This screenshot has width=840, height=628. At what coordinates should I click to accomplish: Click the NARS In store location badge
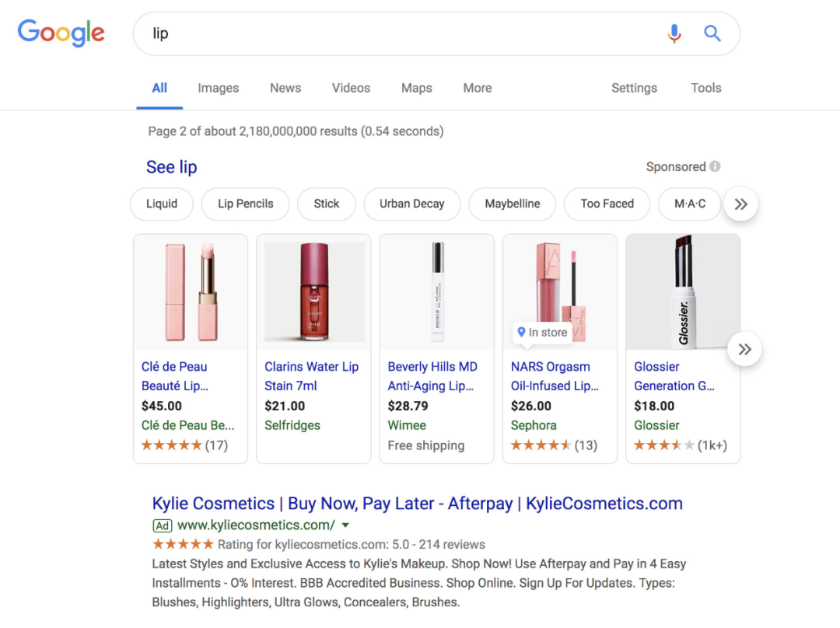click(x=542, y=333)
